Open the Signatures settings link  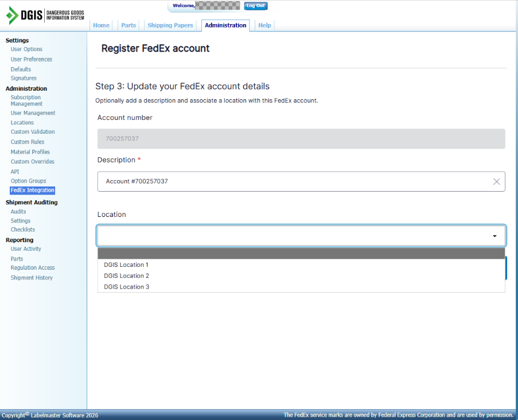click(24, 78)
